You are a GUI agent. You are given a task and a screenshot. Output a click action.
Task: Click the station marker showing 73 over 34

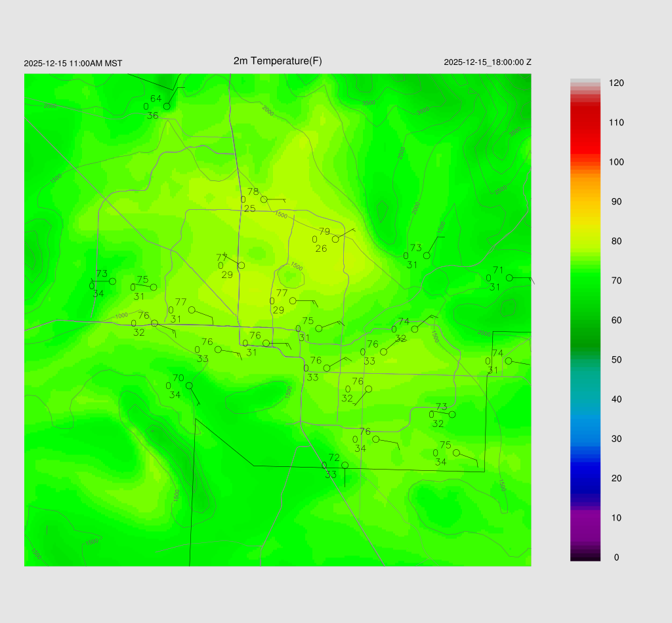[x=112, y=281]
